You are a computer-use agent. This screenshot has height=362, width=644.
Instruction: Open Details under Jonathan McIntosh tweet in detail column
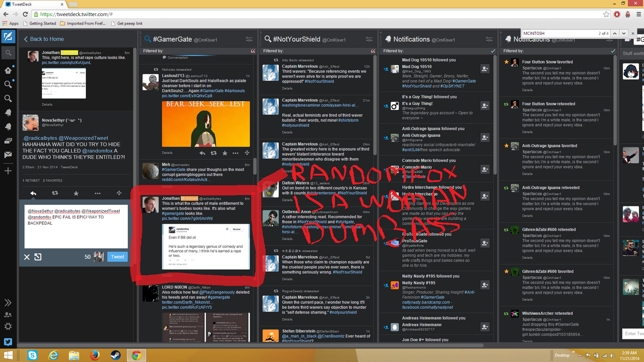[x=47, y=105]
